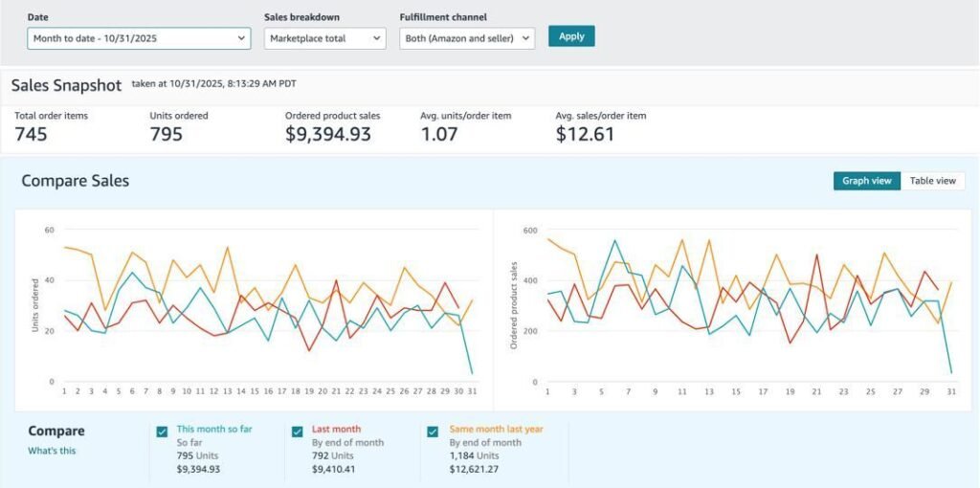Image resolution: width=980 pixels, height=488 pixels.
Task: Click the red "Last month" legend label
Action: tap(336, 430)
